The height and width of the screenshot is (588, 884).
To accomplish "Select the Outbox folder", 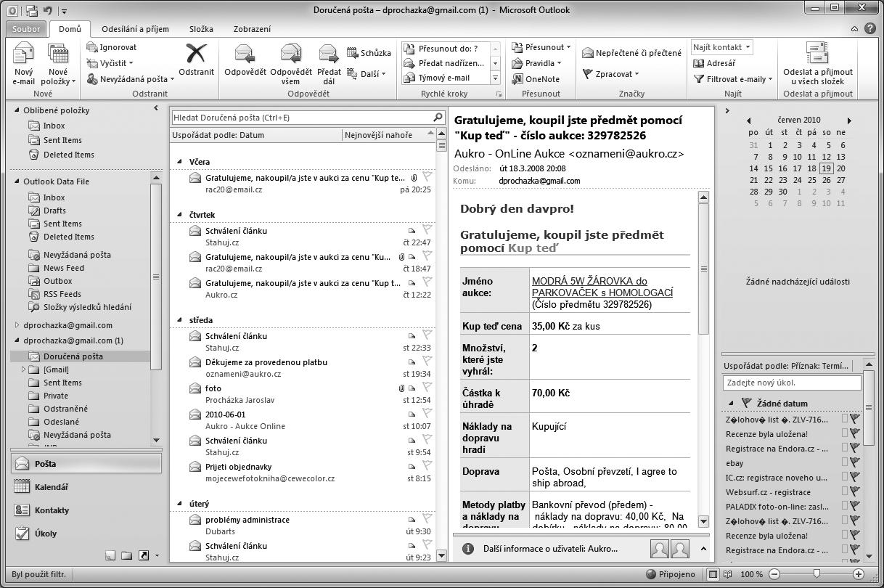I will pyautogui.click(x=57, y=281).
